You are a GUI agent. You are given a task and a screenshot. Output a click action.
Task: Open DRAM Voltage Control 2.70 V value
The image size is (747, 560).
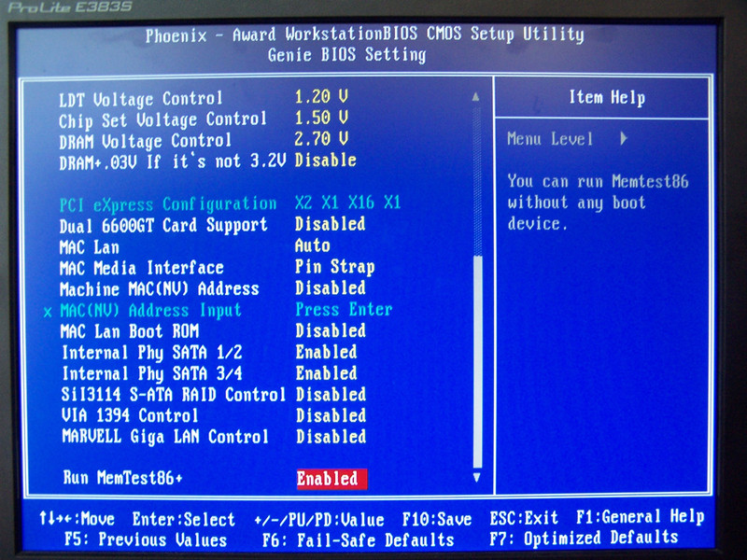point(321,139)
